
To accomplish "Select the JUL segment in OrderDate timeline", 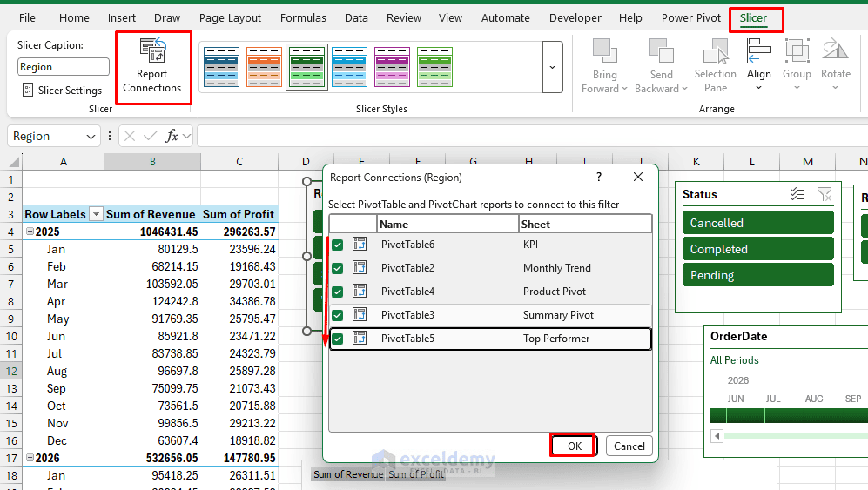I will (784, 416).
